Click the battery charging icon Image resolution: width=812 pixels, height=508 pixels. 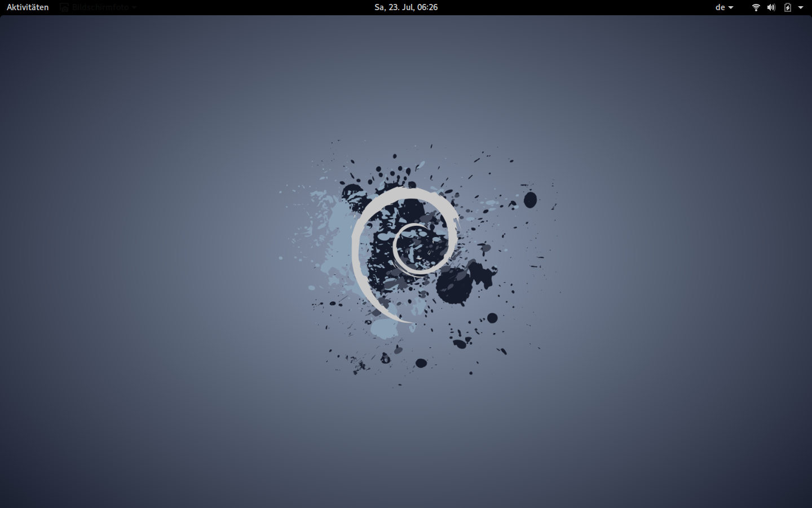(788, 7)
